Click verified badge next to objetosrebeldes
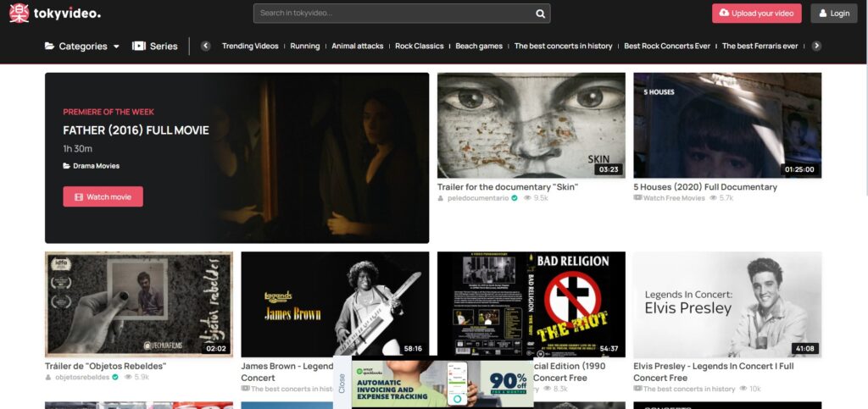This screenshot has width=868, height=409. (x=115, y=377)
